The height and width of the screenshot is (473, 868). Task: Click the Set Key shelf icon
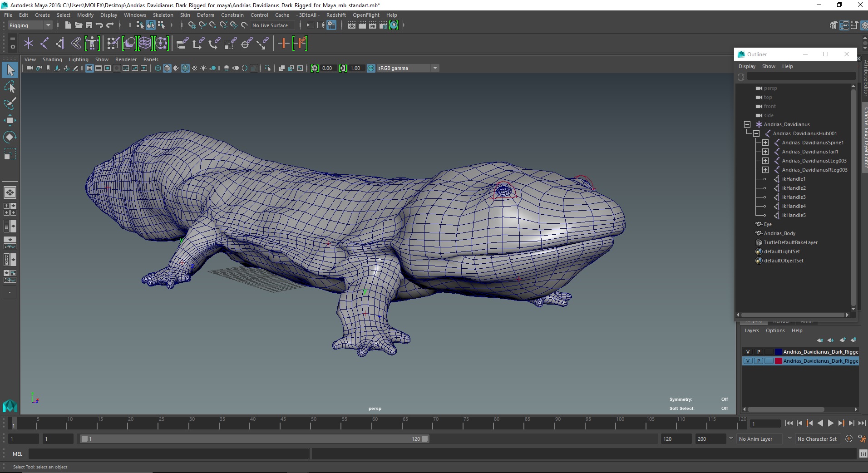[284, 44]
